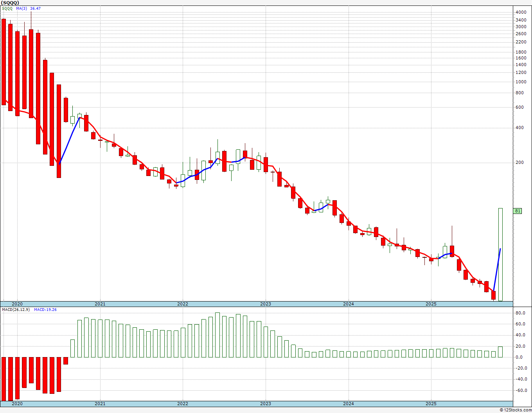
Task: Click the SQQQ ticker title
Action: tap(10, 3)
